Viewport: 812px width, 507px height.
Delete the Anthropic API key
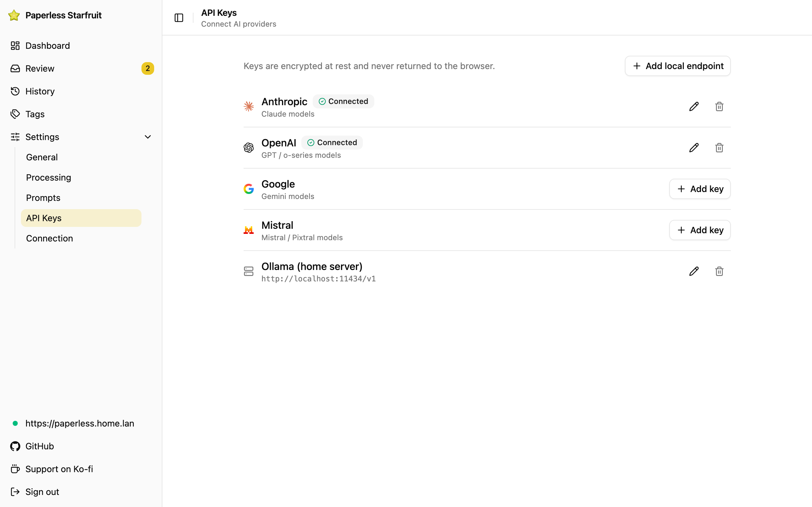point(719,107)
